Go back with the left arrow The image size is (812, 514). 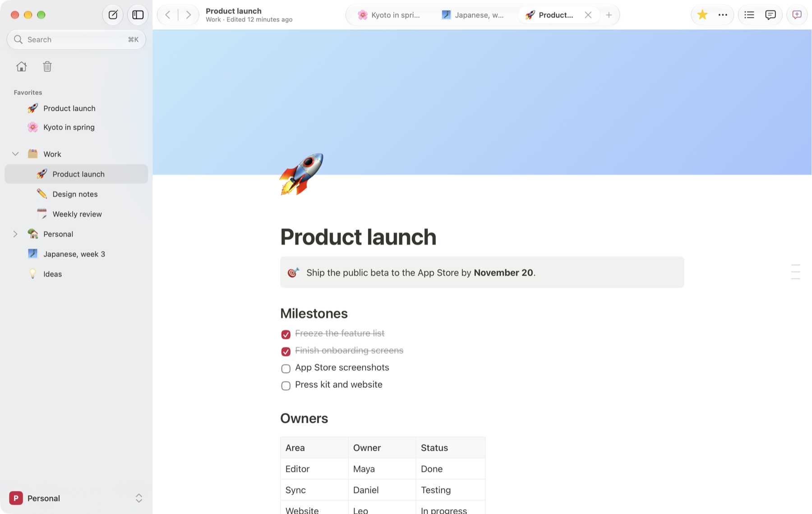coord(168,15)
